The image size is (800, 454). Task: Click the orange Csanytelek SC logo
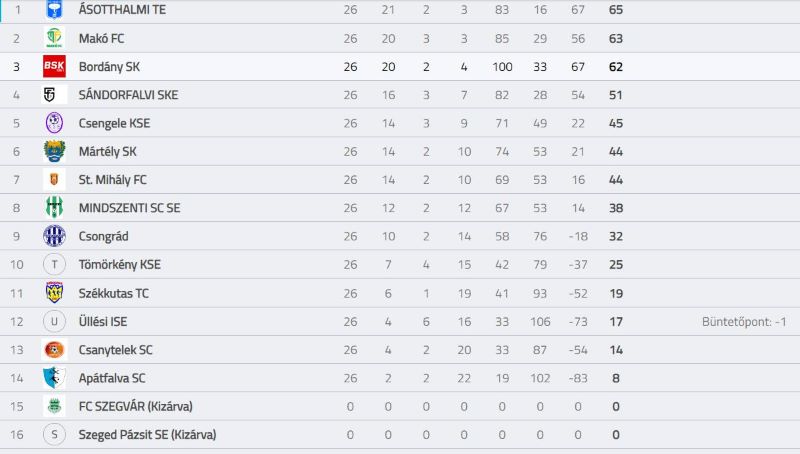click(54, 349)
